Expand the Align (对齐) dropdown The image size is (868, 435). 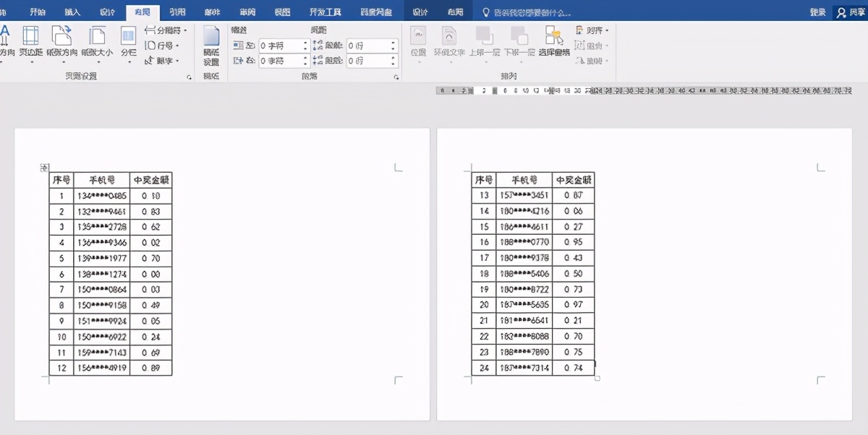click(x=592, y=30)
